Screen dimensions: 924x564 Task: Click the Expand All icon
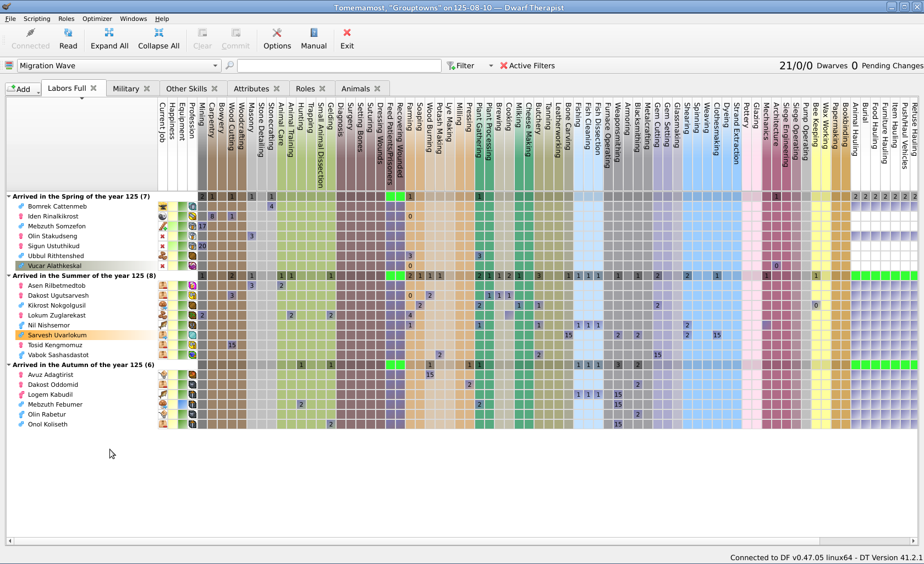tap(109, 33)
